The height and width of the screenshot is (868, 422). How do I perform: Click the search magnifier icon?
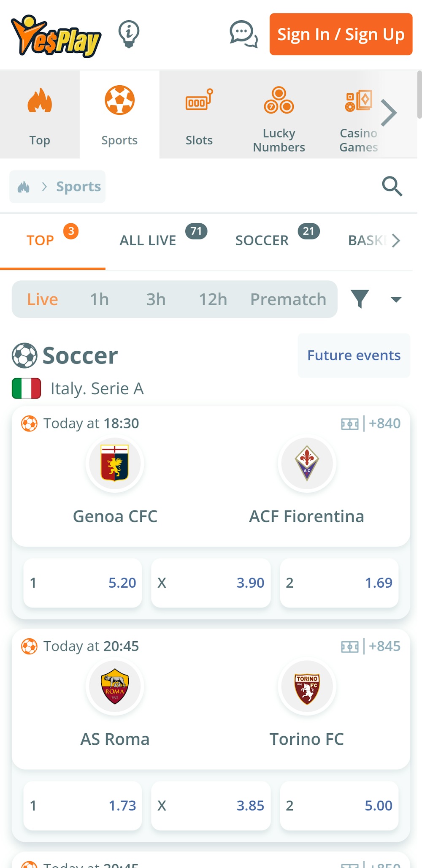click(x=392, y=186)
